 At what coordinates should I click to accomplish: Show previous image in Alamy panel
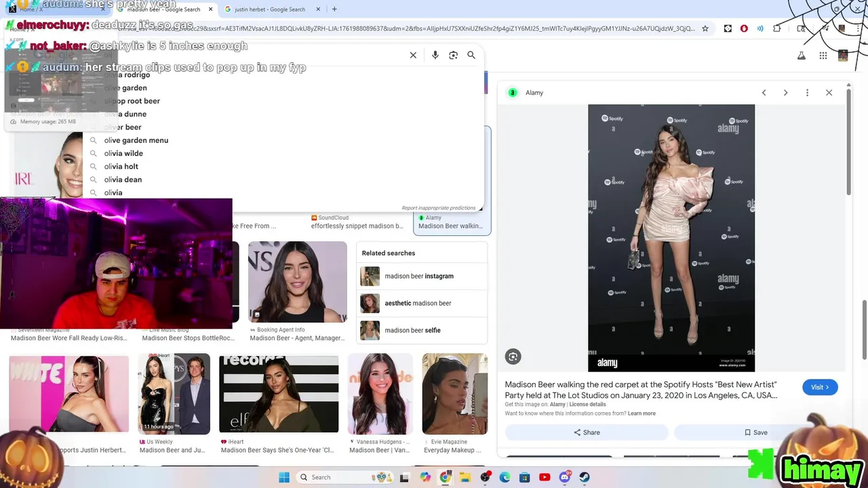coord(764,93)
